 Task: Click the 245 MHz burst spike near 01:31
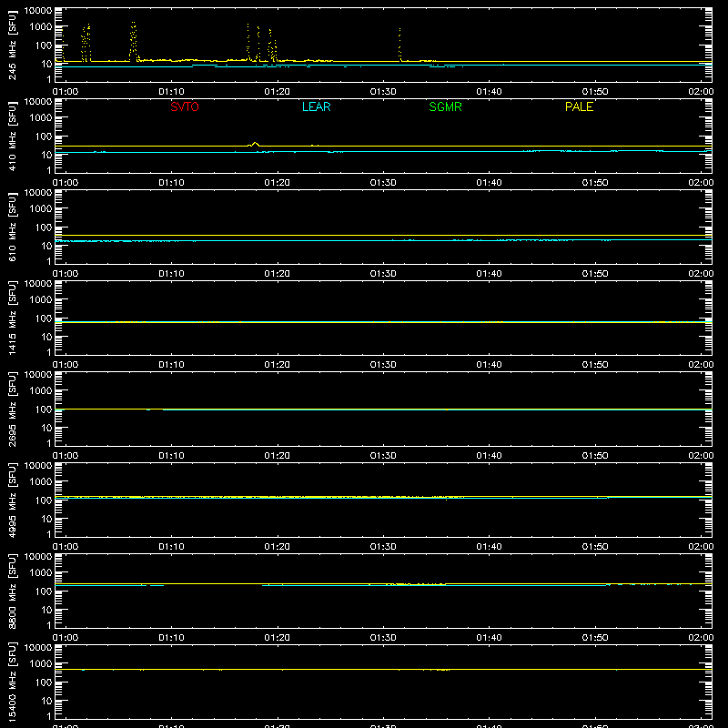(399, 44)
